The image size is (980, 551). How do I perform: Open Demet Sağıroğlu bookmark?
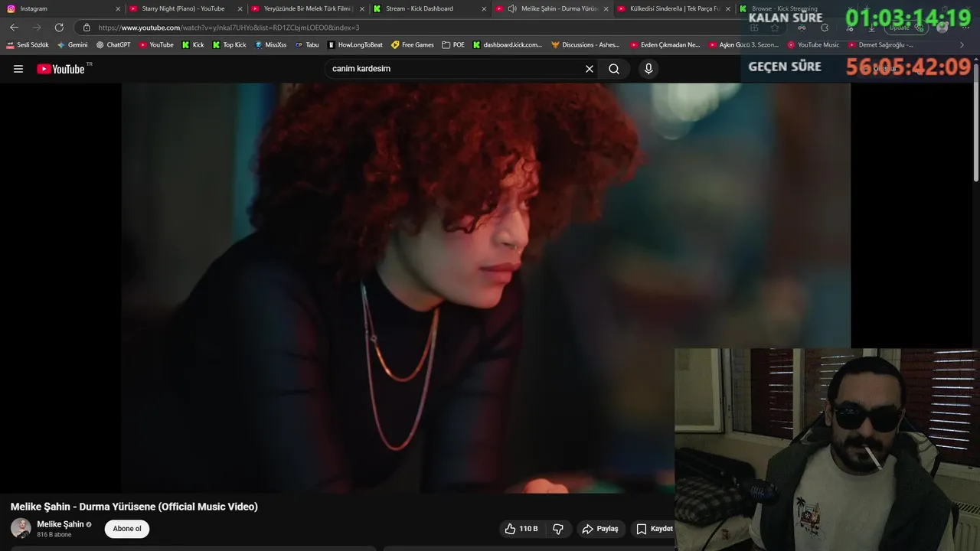tap(880, 45)
